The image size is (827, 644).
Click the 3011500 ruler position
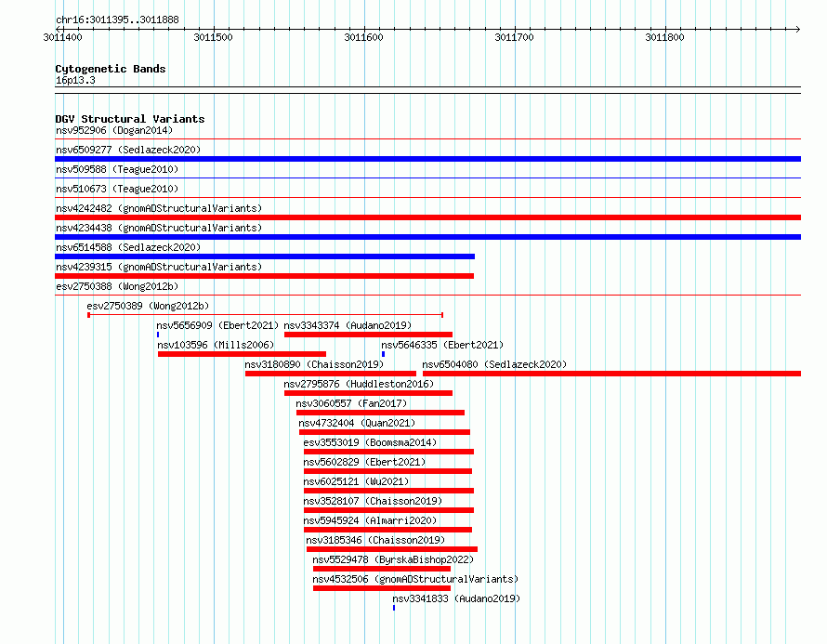click(x=213, y=37)
